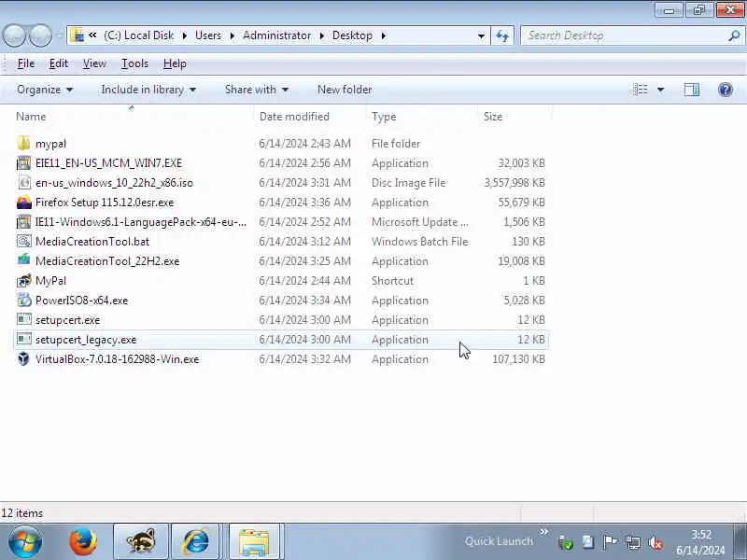
Task: Click the Search Desktop input field
Action: pos(624,35)
